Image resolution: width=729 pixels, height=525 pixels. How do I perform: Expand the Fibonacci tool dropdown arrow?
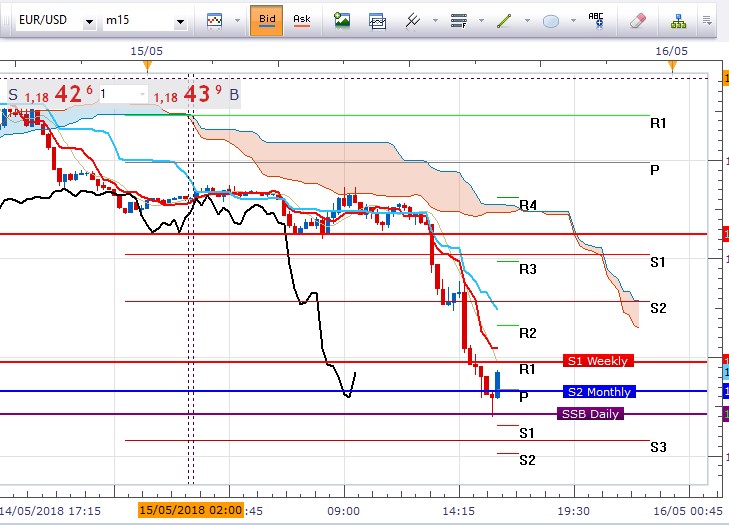[481, 20]
